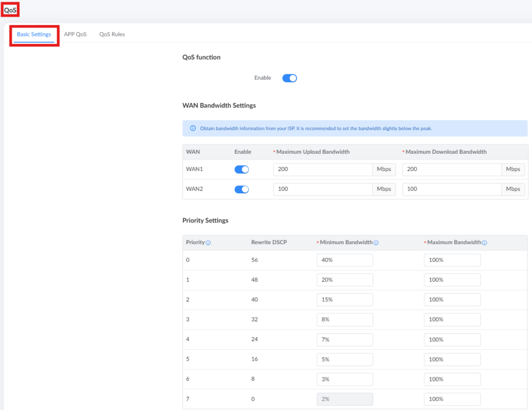Click the WAN Bandwidth Settings heading
Image resolution: width=532 pixels, height=410 pixels.
[219, 105]
